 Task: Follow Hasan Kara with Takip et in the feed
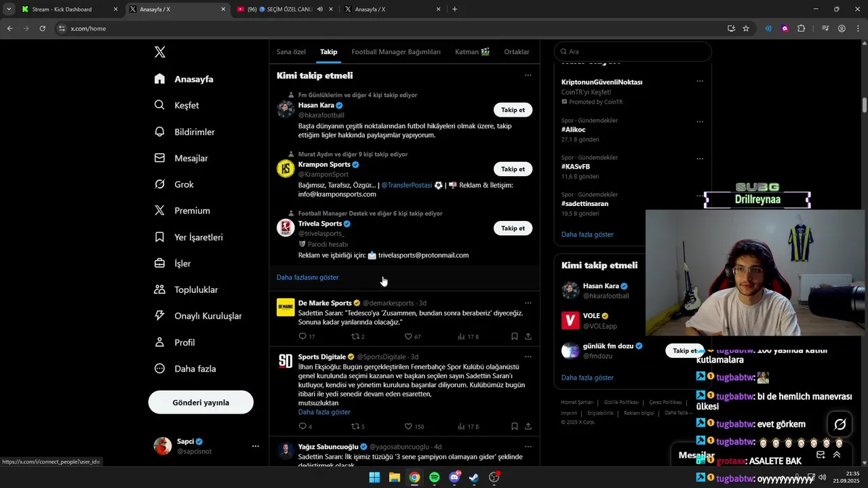tap(513, 110)
